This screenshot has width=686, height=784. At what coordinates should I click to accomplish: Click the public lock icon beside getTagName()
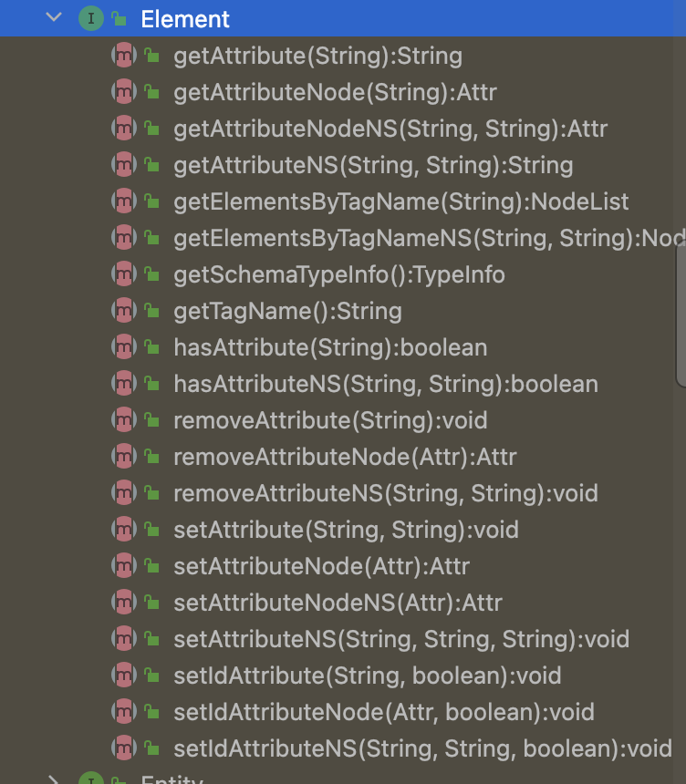pos(152,311)
